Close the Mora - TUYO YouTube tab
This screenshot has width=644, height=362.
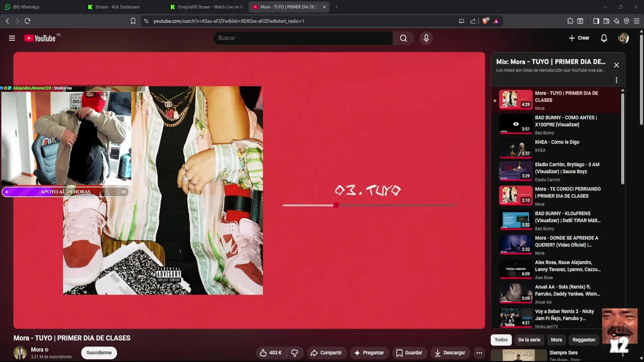click(x=324, y=7)
